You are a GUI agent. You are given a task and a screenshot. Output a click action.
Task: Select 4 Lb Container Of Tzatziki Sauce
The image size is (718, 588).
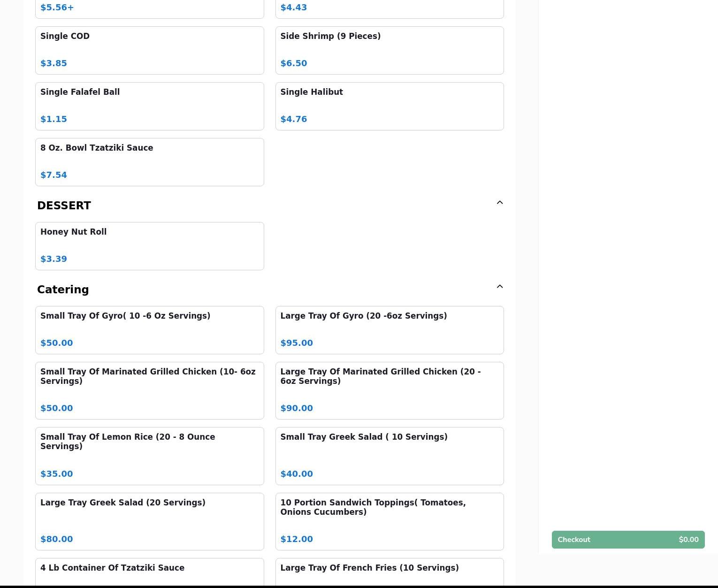pos(149,572)
